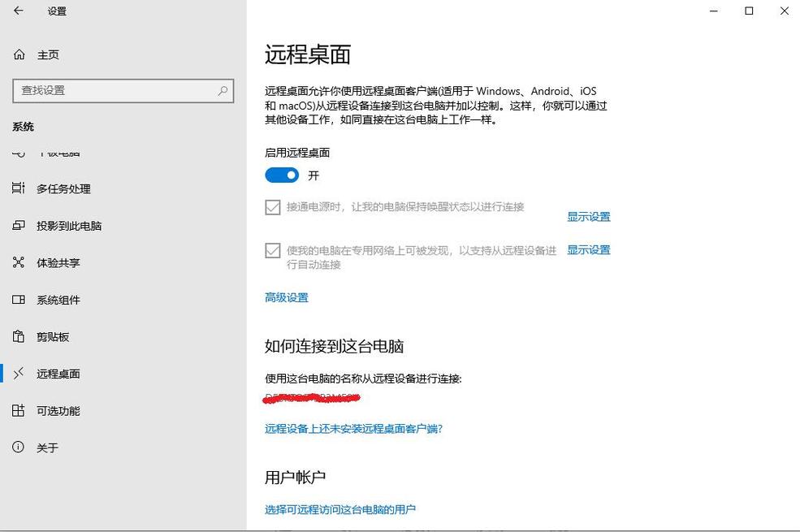Select the 剪贴板 clipboard icon
The image size is (800, 532).
(x=19, y=336)
